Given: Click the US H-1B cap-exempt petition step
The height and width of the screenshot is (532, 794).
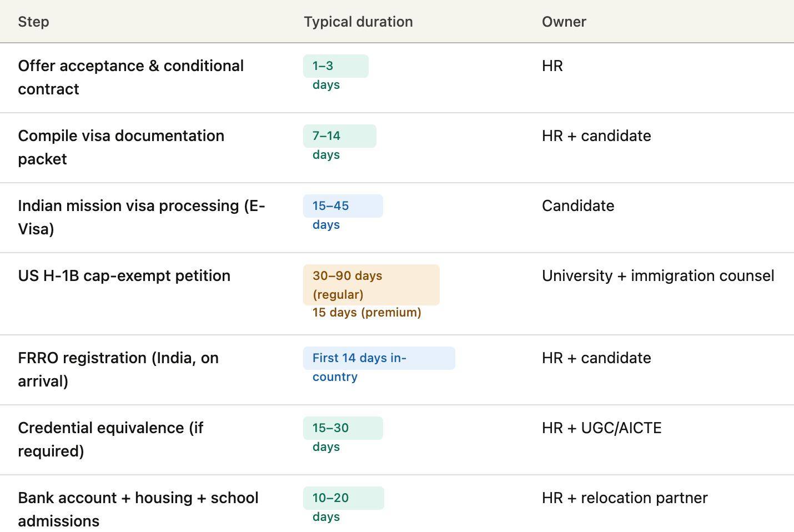Looking at the screenshot, I should click(124, 276).
